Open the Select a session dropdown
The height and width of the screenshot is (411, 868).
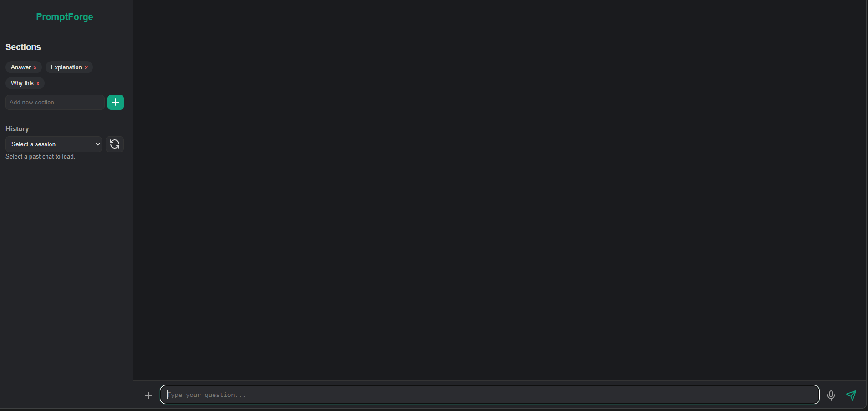[54, 144]
